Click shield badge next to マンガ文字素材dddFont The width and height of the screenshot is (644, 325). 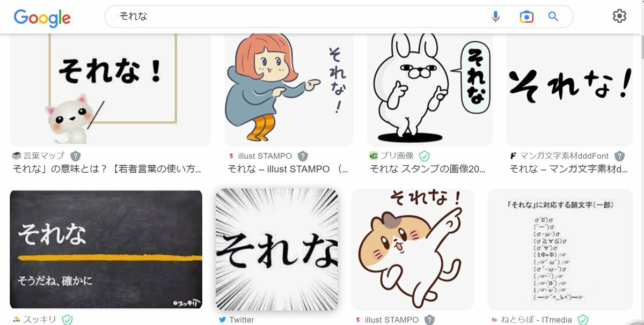619,156
